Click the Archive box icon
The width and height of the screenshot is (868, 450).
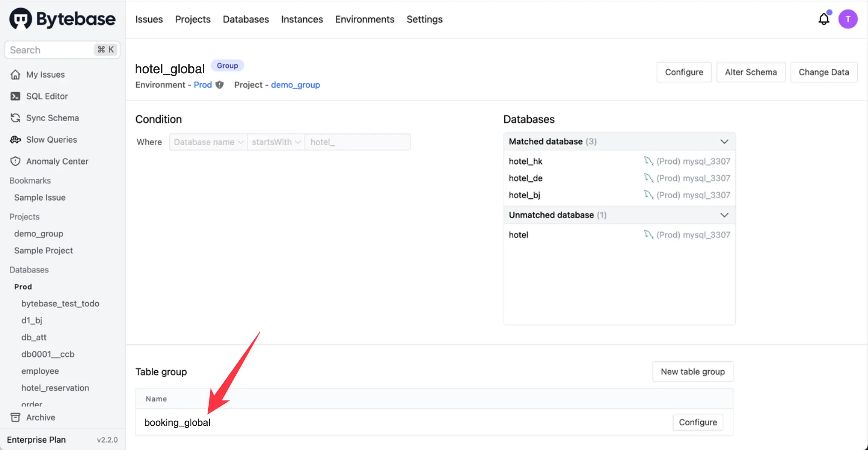(16, 417)
